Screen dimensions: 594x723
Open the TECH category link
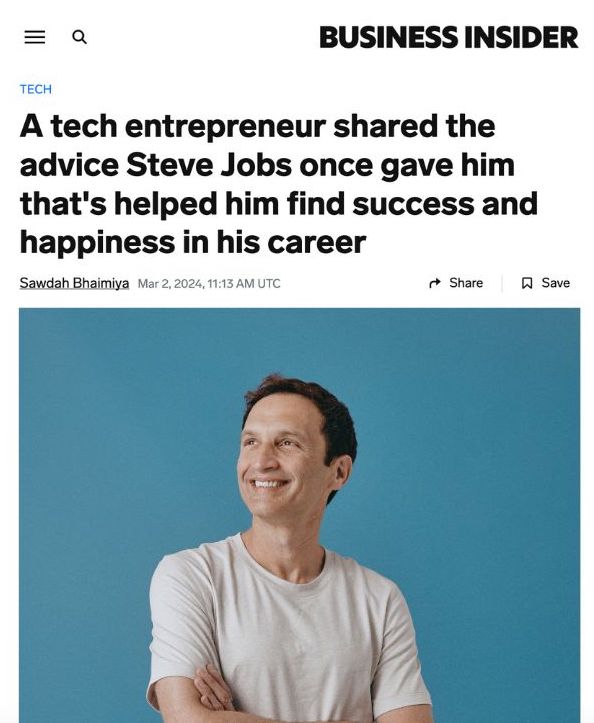tap(36, 89)
